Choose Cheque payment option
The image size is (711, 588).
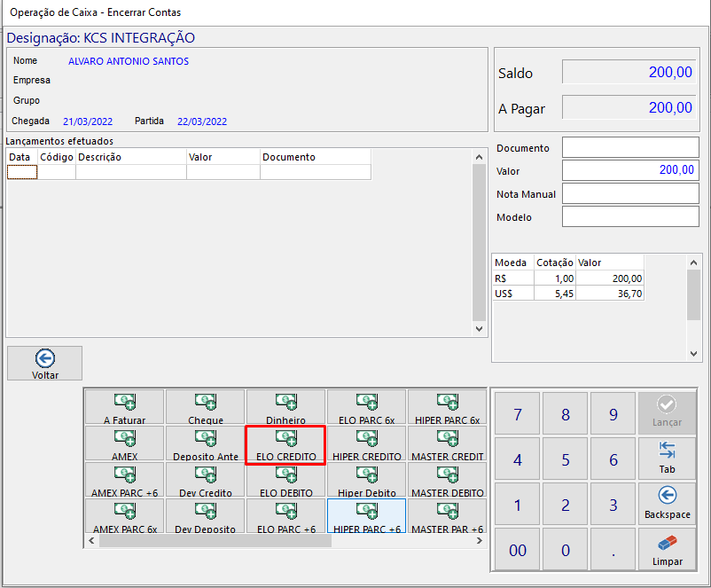click(206, 407)
